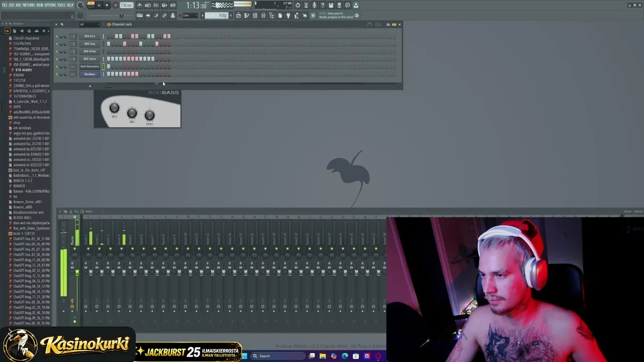Toggle the first step of 808 Kick

(x=108, y=36)
